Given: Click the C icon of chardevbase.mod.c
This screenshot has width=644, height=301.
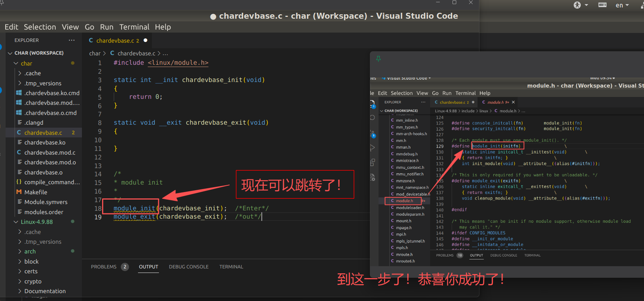Looking at the screenshot, I should tap(19, 152).
